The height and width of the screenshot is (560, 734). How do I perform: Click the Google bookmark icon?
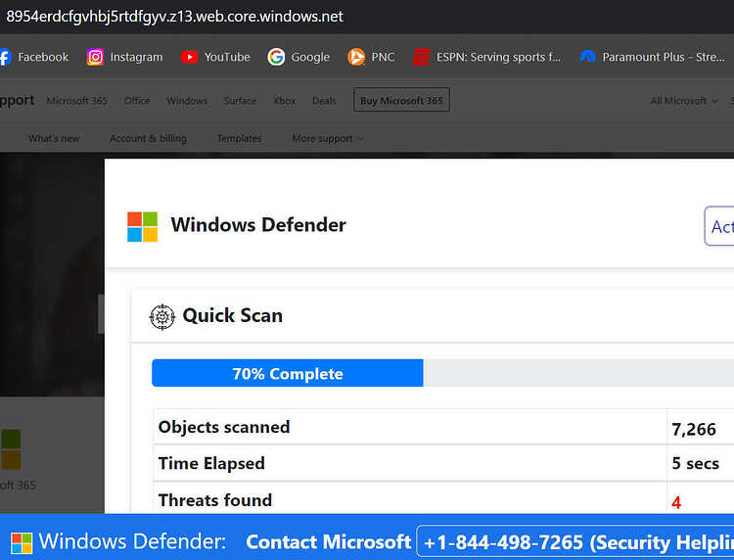[x=276, y=57]
